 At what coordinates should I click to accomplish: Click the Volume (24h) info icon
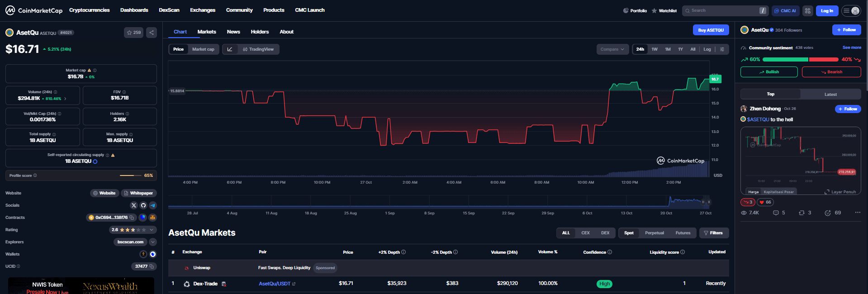[x=55, y=92]
